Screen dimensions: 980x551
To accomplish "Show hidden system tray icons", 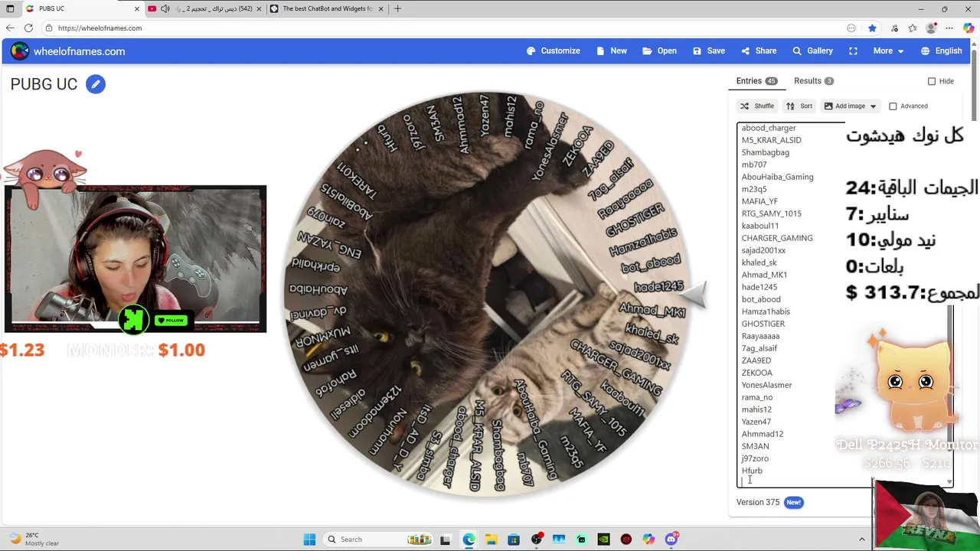I will pos(861,540).
